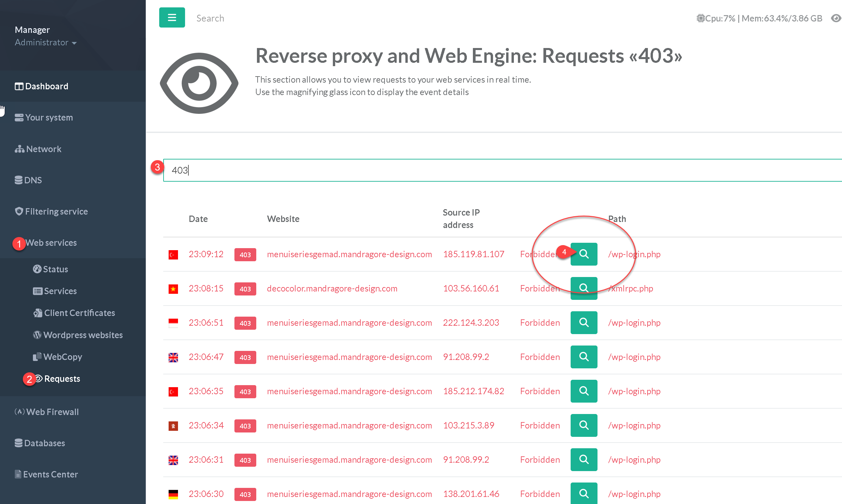
Task: Click magnifying glass for decocolor.mandragore-design.com row
Action: [583, 288]
